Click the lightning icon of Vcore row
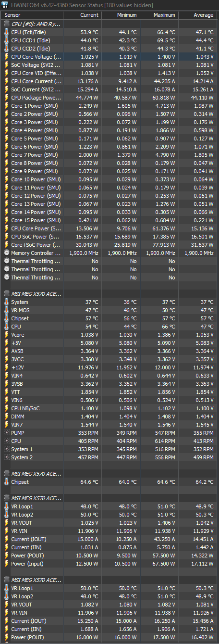The height and width of the screenshot is (644, 219). click(6, 335)
